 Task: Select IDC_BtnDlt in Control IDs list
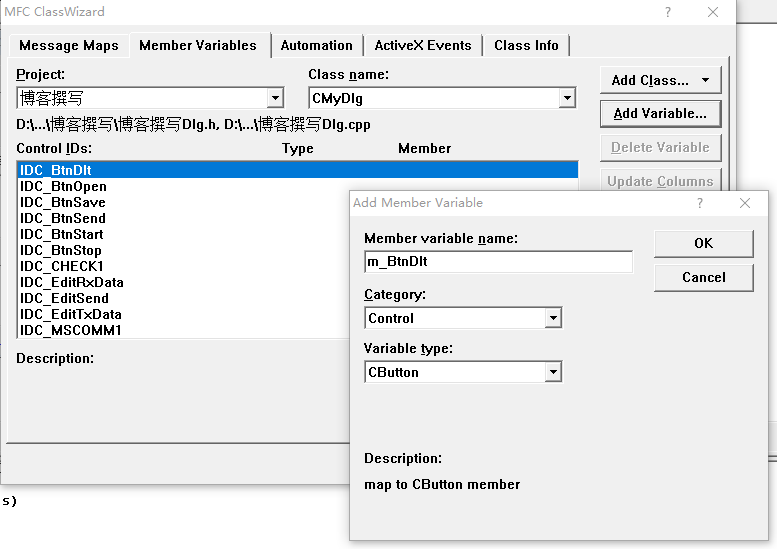tap(298, 170)
